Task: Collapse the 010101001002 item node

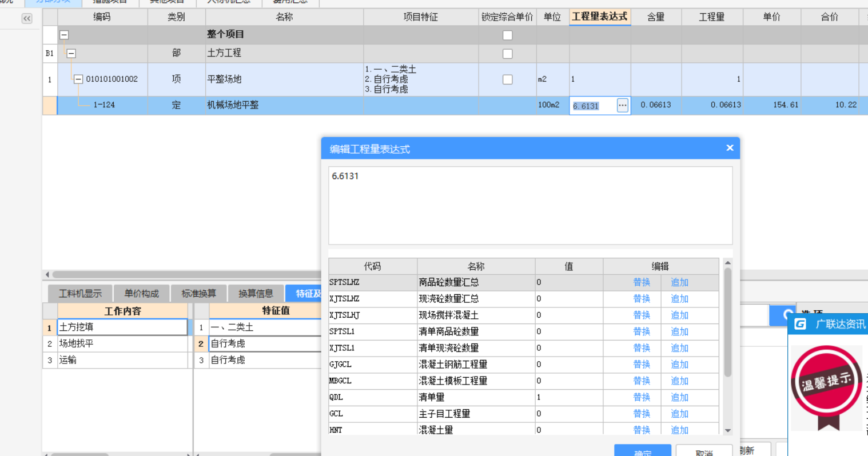Action: point(78,79)
